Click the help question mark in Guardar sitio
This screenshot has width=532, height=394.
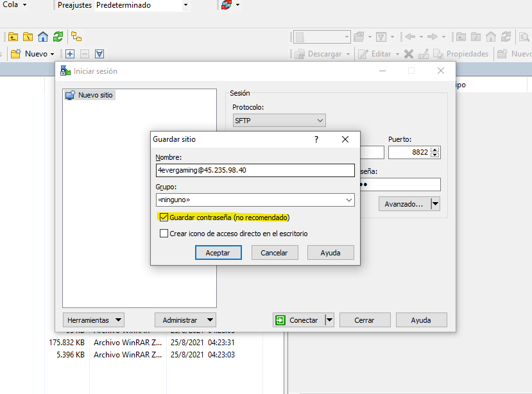pos(316,139)
